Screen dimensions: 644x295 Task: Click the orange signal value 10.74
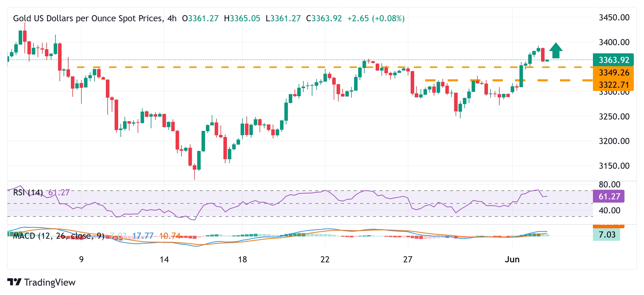pyautogui.click(x=170, y=236)
